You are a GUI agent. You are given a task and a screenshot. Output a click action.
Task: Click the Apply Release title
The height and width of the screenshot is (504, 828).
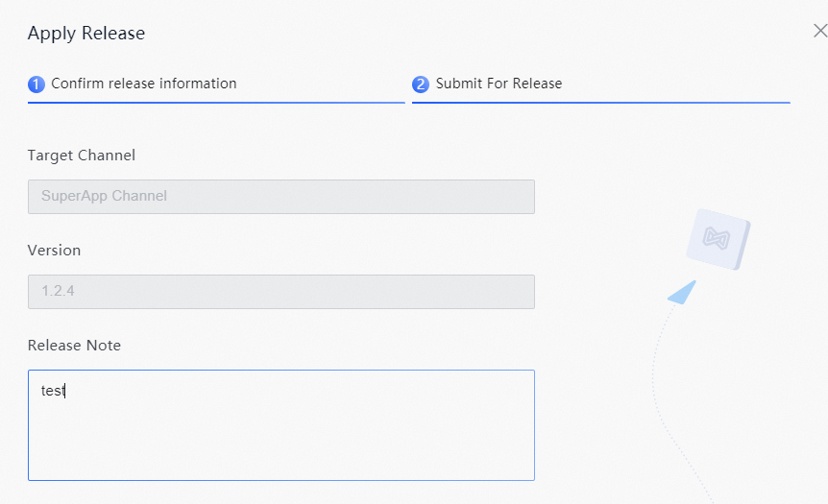86,34
